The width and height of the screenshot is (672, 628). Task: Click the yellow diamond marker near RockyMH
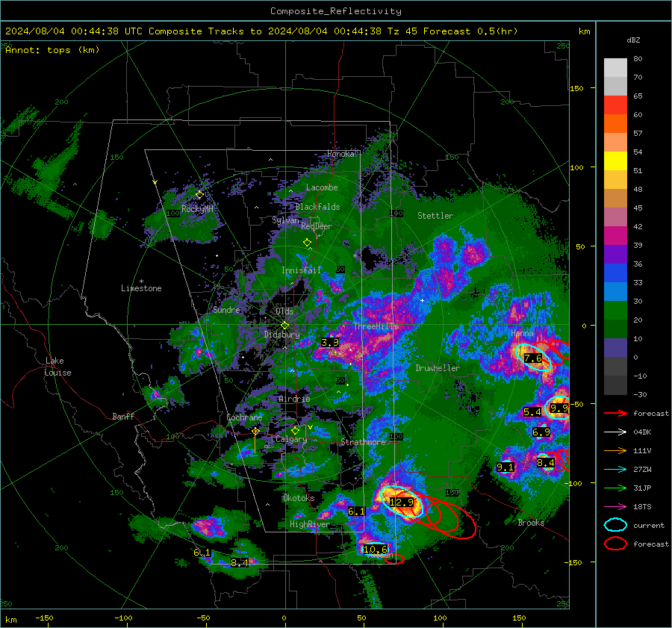[x=199, y=195]
